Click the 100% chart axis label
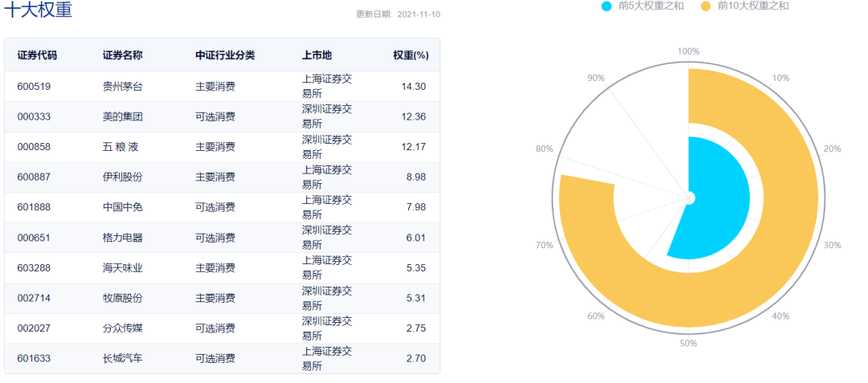The image size is (868, 383). pos(689,51)
